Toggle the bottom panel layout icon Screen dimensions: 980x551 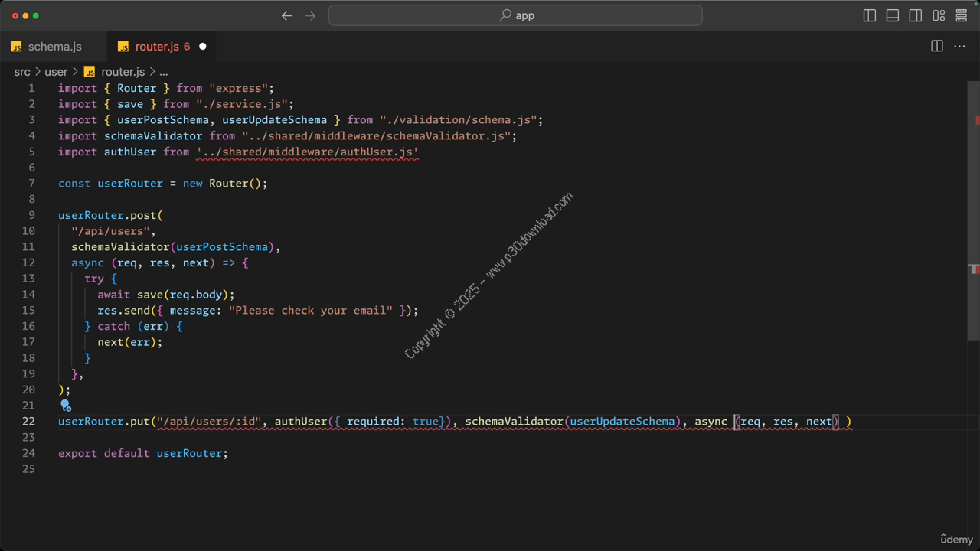click(893, 15)
